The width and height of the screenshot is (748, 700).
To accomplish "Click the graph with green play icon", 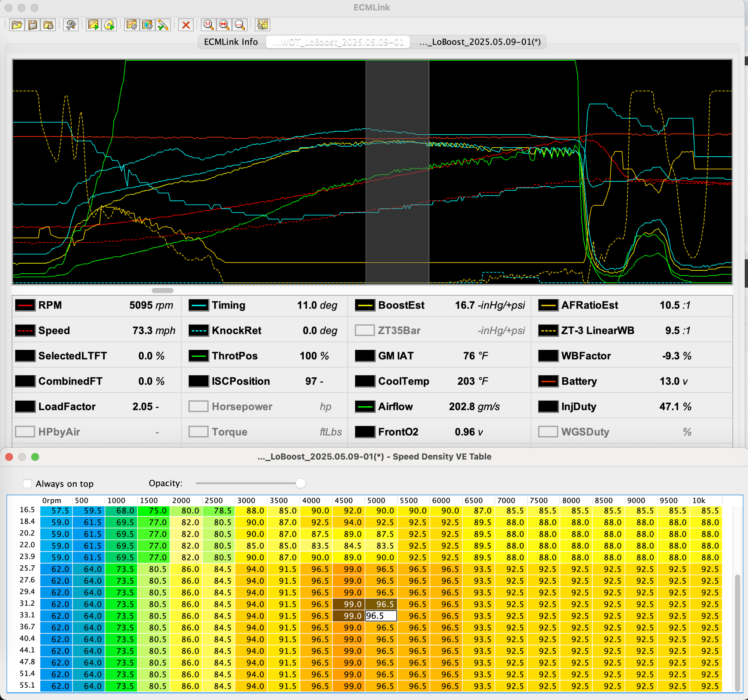I will pos(93,25).
